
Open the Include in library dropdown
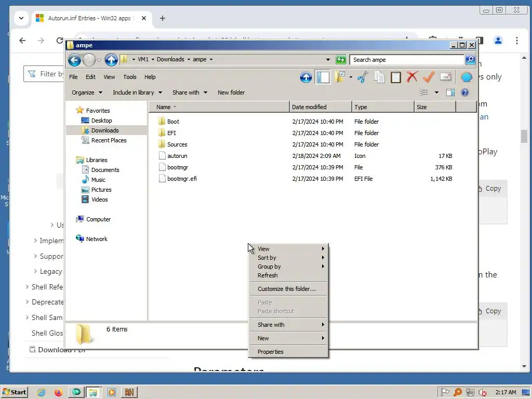[x=137, y=92]
